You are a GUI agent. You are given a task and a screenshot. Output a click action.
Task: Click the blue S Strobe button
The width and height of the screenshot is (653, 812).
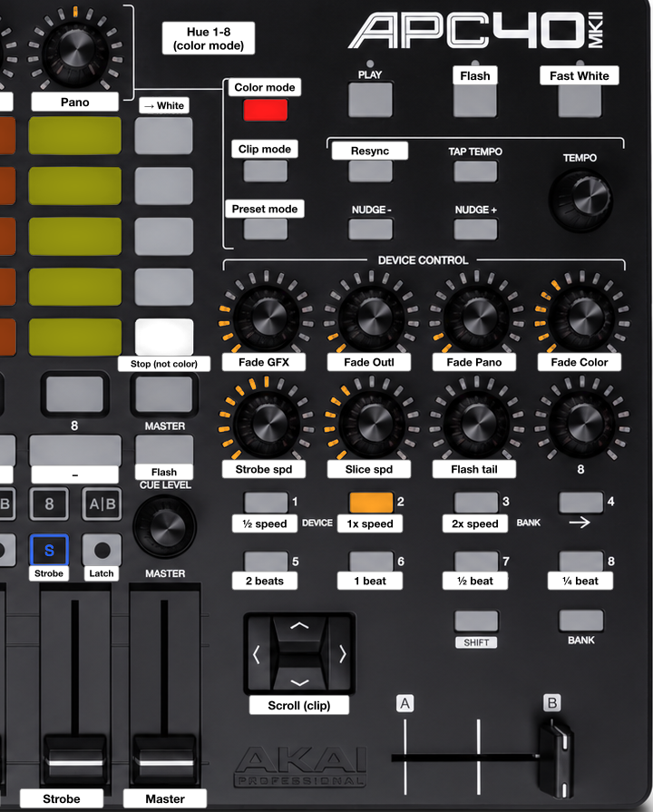click(x=49, y=550)
